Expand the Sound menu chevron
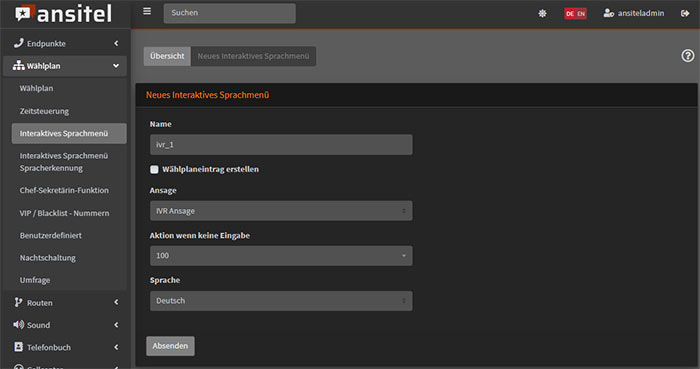 coord(116,325)
